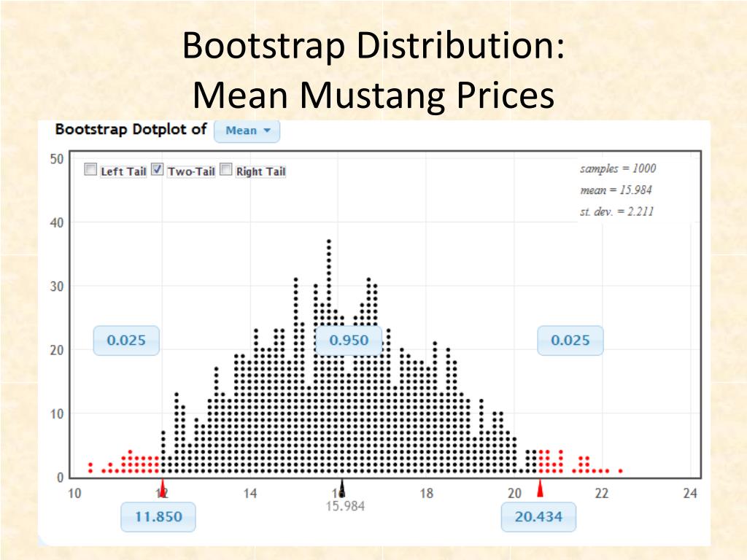Click the samples = 1000 statistic text
747x560 pixels.
(x=618, y=168)
